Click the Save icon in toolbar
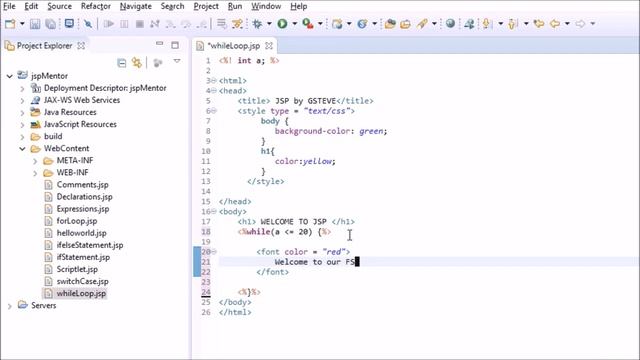640x360 pixels. [35, 24]
